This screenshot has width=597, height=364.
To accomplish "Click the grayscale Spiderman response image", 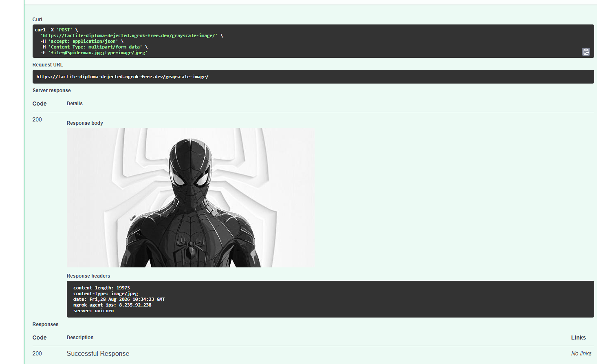I will point(191,198).
